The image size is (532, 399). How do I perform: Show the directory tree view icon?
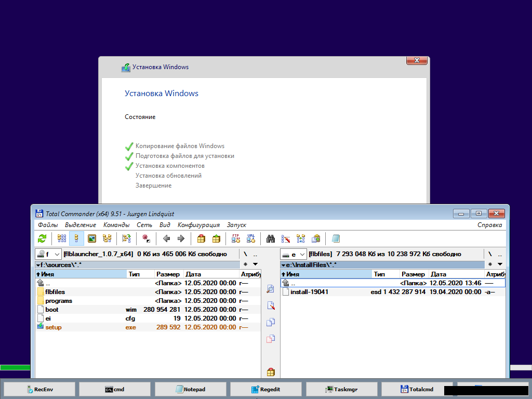(x=107, y=238)
